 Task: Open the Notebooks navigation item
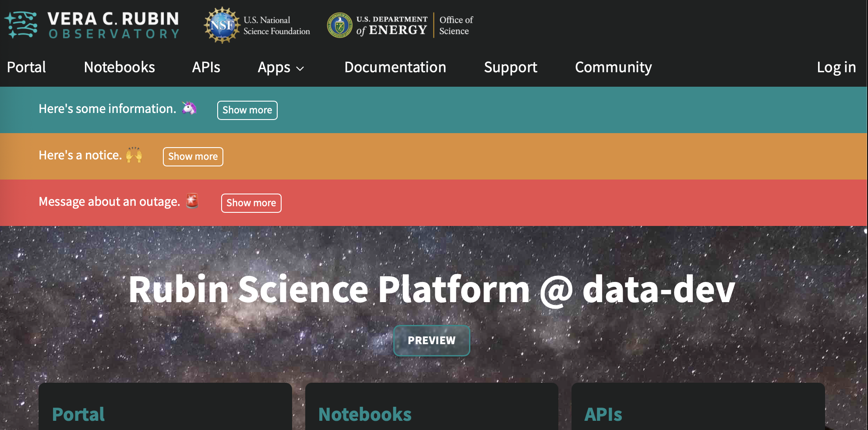click(x=119, y=67)
